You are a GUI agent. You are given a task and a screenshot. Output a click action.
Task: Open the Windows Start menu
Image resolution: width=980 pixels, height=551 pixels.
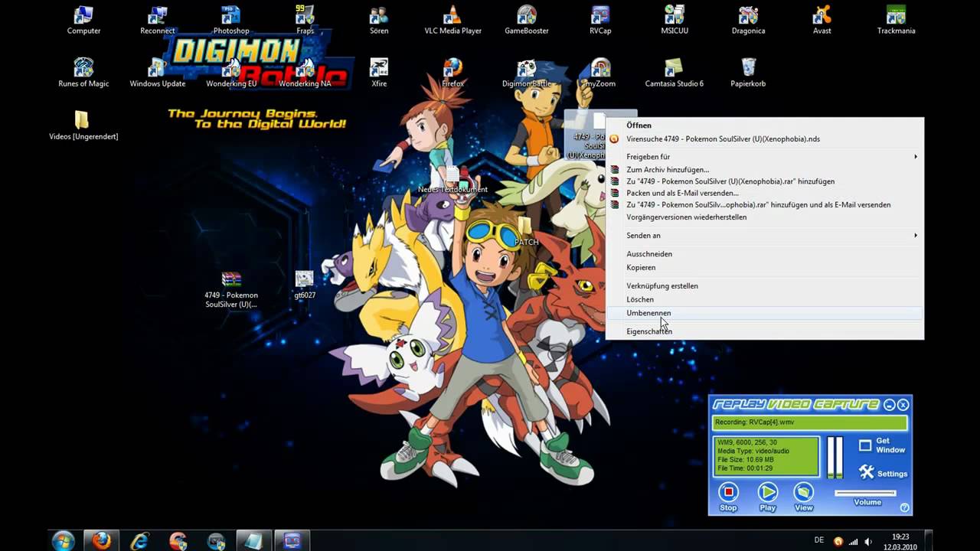64,540
